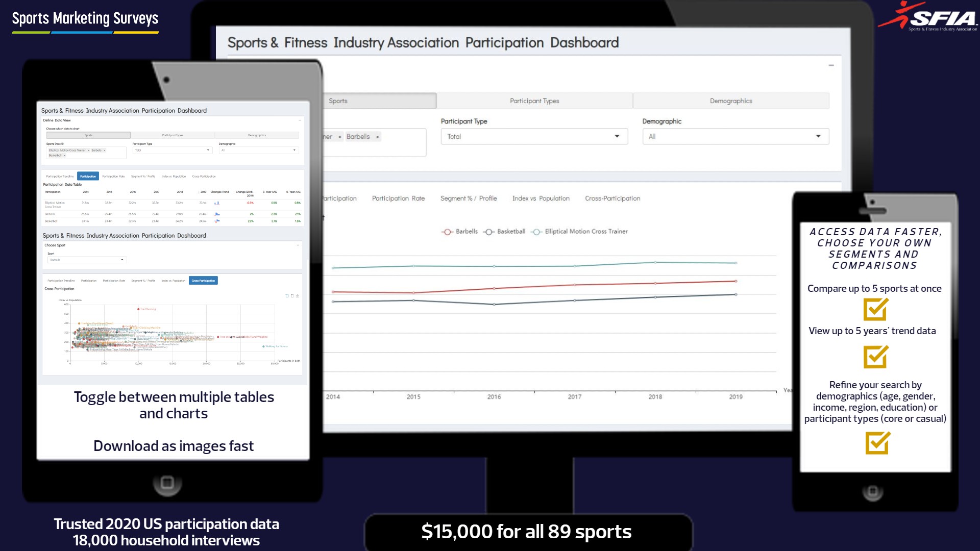Image resolution: width=980 pixels, height=551 pixels.
Task: Click the Sports (max 5) selection box on tablet
Action: (86, 153)
